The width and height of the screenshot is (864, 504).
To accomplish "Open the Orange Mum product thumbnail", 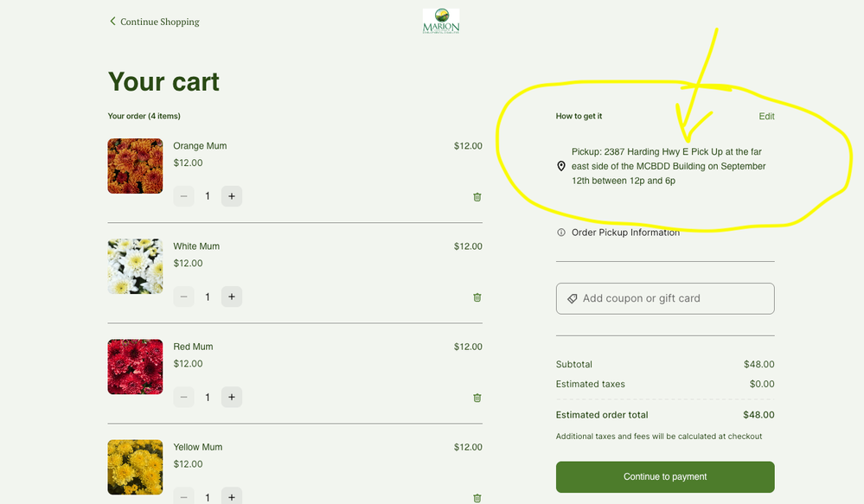I will pos(135,166).
